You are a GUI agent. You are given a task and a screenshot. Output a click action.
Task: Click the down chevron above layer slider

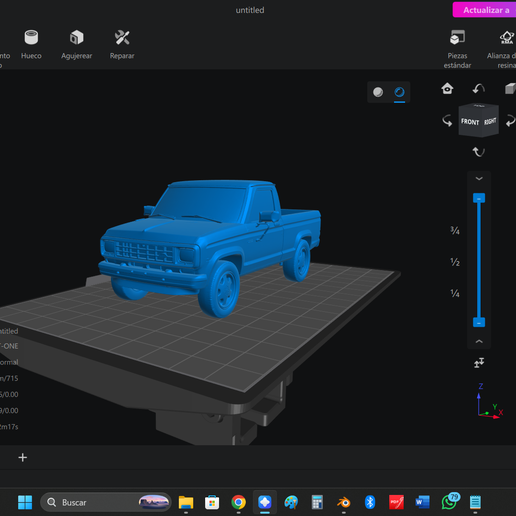point(479,179)
